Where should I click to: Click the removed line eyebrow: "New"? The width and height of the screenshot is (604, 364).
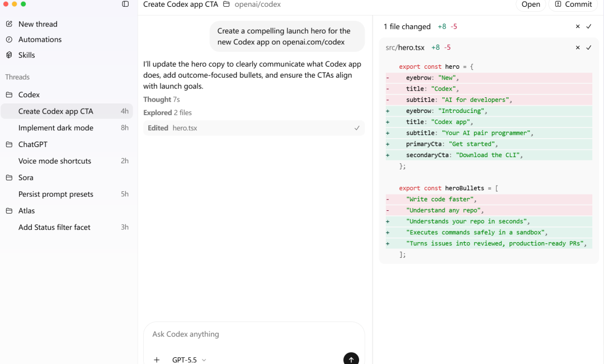pyautogui.click(x=489, y=78)
